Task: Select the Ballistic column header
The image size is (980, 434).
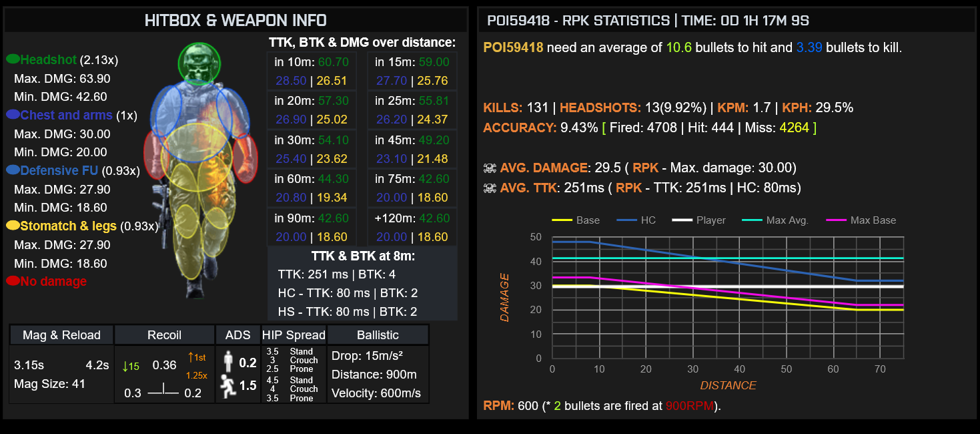Action: tap(378, 335)
